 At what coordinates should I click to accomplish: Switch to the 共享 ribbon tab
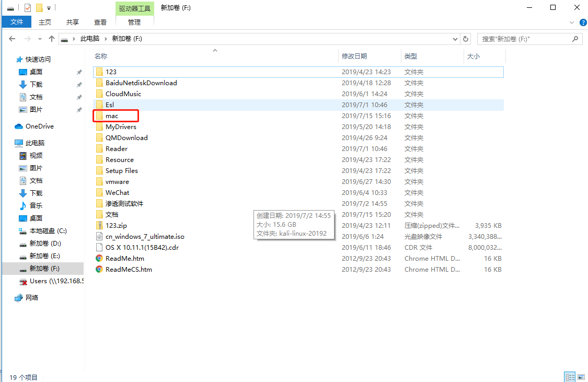pos(72,22)
